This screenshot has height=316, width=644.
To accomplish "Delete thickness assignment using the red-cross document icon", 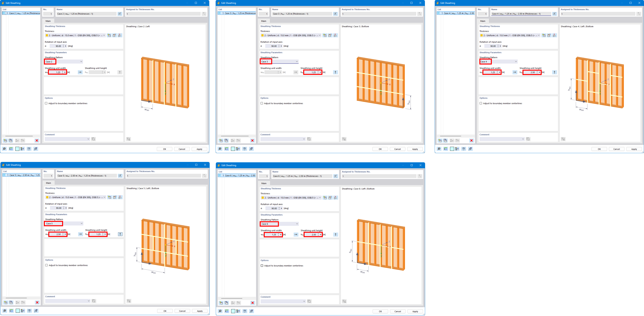I will [x=120, y=35].
